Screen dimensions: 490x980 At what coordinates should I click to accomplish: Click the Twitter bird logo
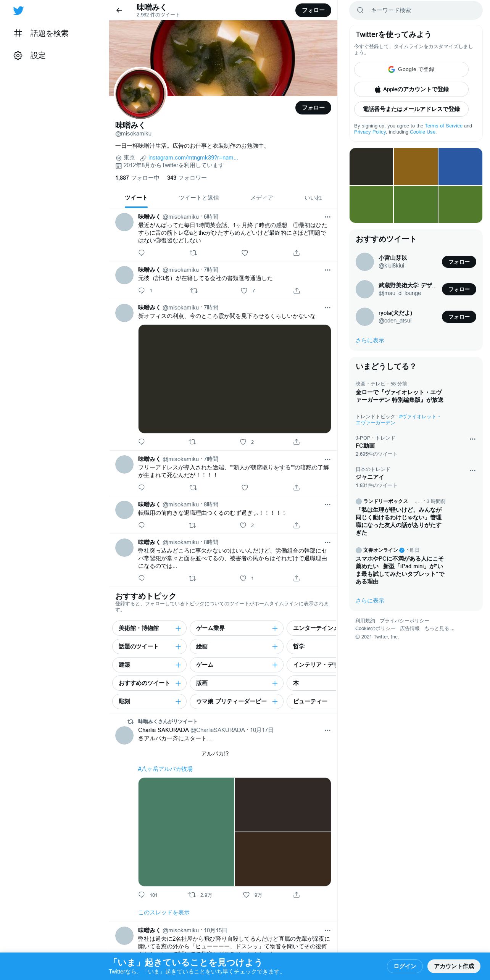(x=18, y=10)
